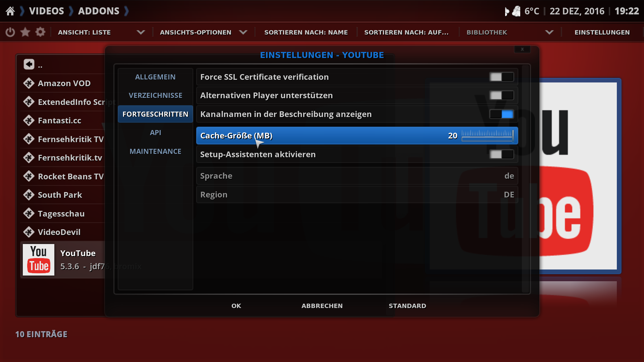
Task: Click VIDEOS in the breadcrumb
Action: point(47,11)
